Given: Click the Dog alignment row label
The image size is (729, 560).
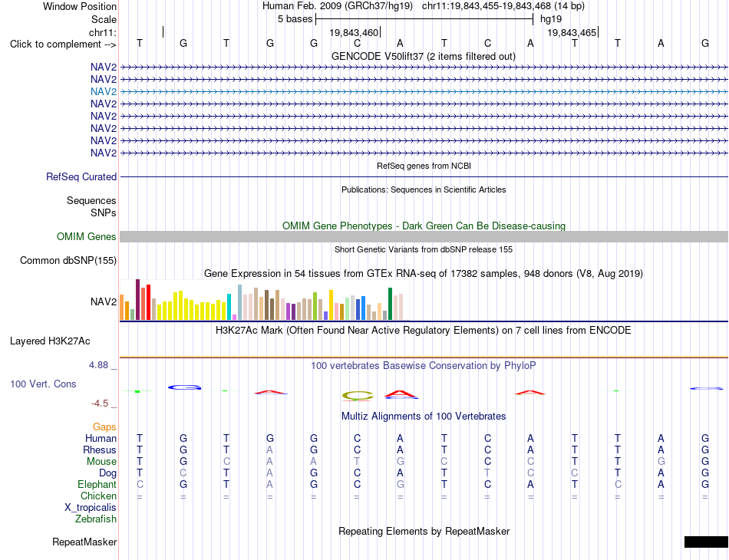Looking at the screenshot, I should click(x=107, y=473).
